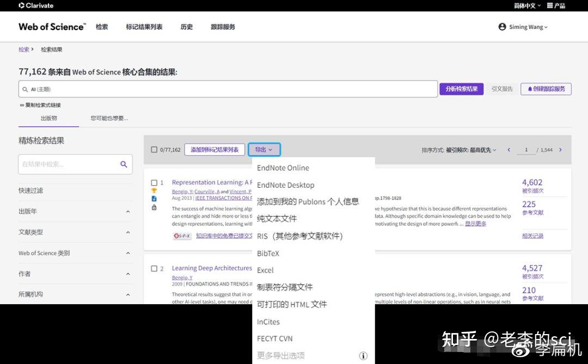Switch to the 历史 menu item
The image size is (588, 364).
[187, 26]
